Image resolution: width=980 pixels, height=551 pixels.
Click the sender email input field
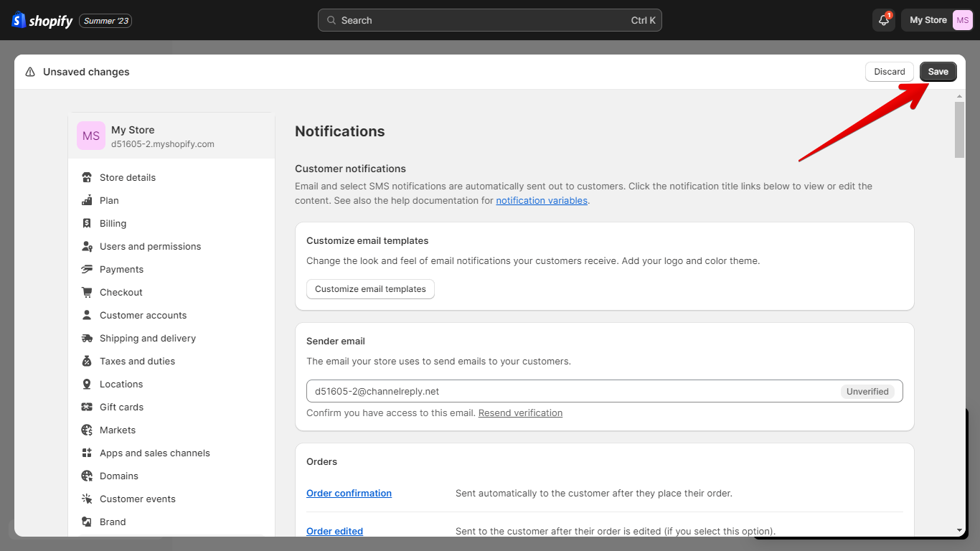pyautogui.click(x=604, y=391)
